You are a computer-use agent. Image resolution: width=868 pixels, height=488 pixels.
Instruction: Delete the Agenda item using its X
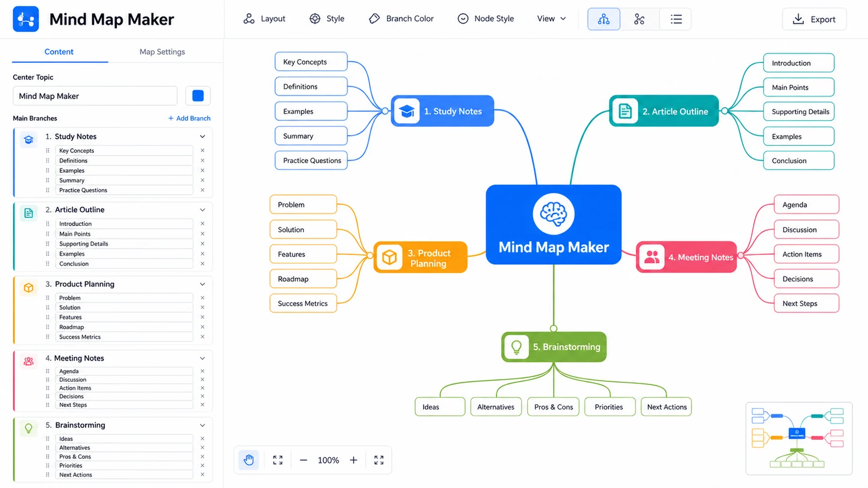point(202,371)
